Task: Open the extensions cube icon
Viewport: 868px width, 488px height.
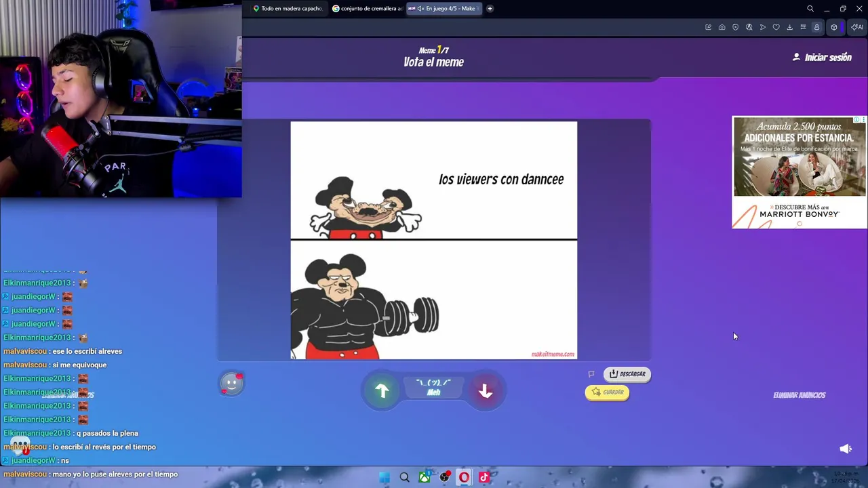Action: (x=834, y=27)
